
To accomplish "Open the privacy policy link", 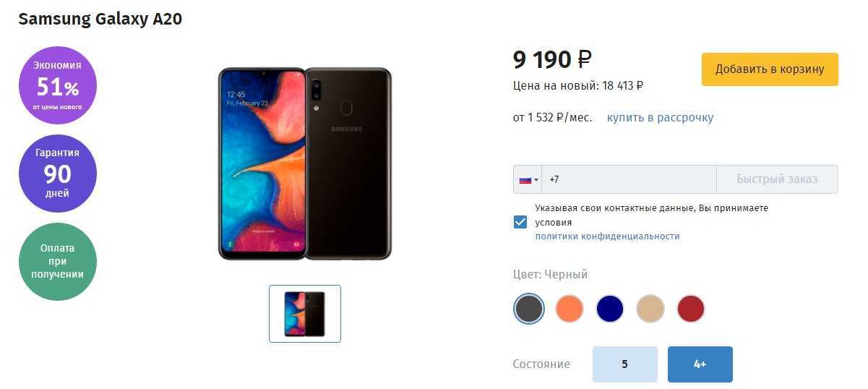I will click(608, 236).
